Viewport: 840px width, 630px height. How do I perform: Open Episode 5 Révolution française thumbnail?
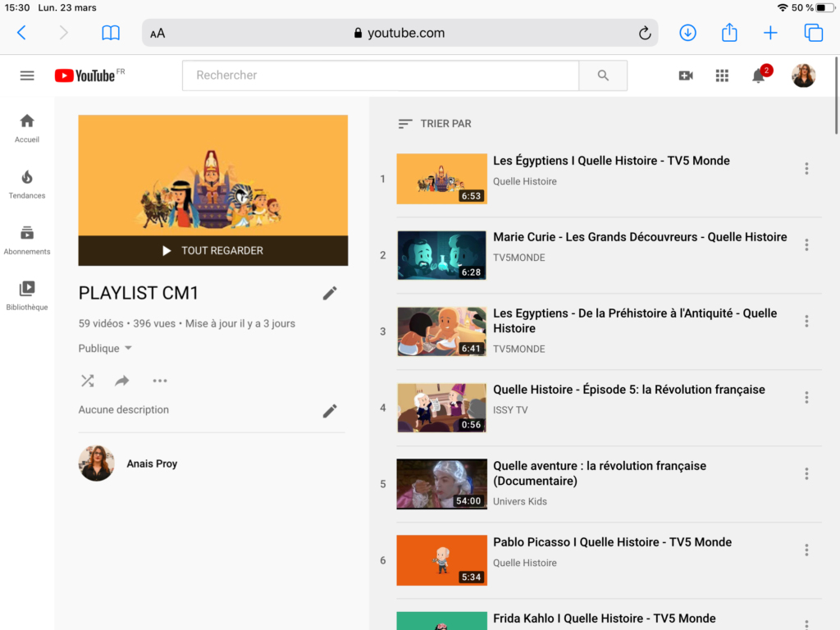coord(441,408)
